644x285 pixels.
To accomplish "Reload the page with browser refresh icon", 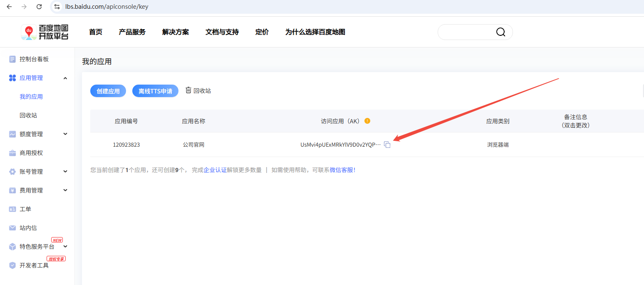I will [39, 7].
